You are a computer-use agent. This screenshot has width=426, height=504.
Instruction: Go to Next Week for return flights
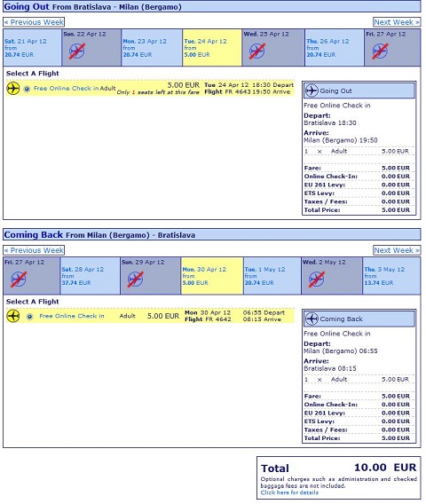[397, 250]
